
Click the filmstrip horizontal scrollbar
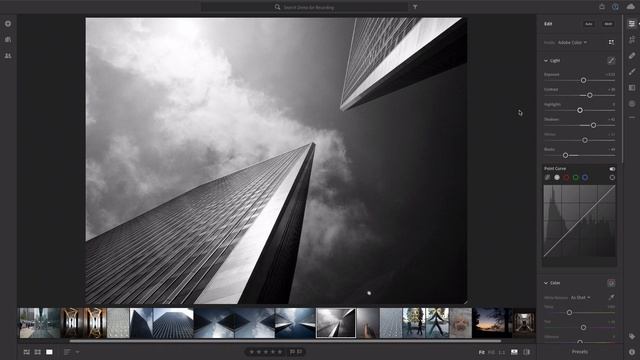click(x=285, y=341)
